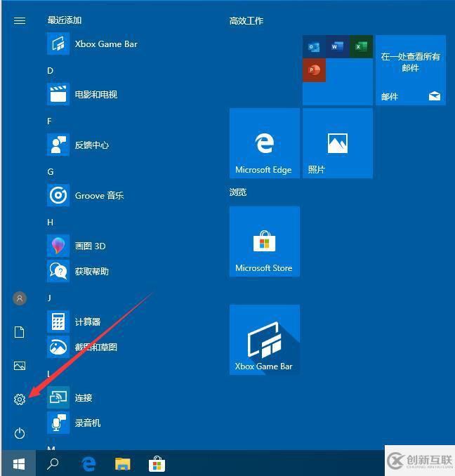Open the Excel tile in the Office group
455x476 pixels.
pos(361,47)
